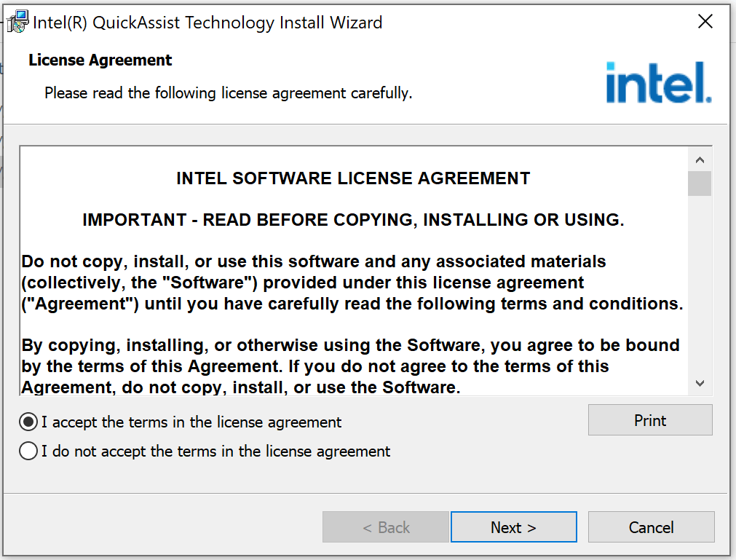Viewport: 736px width, 560px height.
Task: Click the paragraph starting "By copying, installing"
Action: pyautogui.click(x=350, y=366)
